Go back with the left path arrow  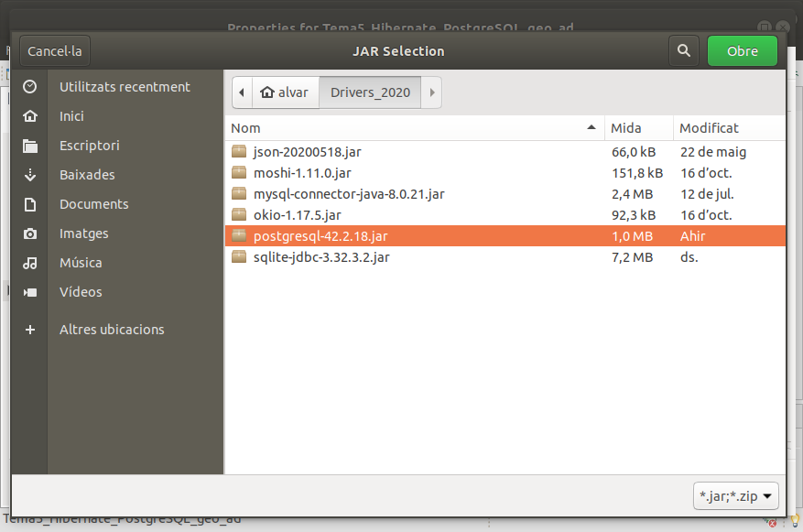pos(242,92)
